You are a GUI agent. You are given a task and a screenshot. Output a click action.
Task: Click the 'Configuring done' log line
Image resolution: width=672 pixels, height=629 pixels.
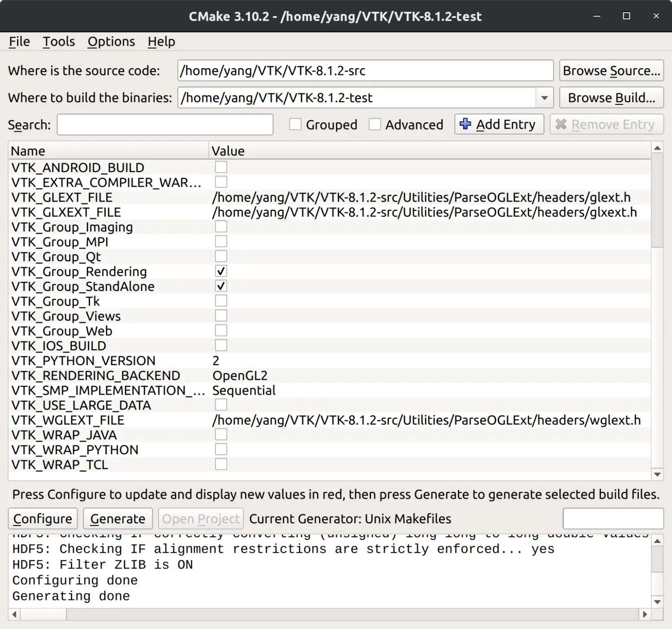pos(75,580)
